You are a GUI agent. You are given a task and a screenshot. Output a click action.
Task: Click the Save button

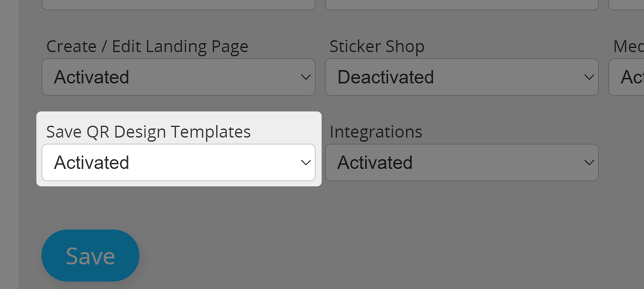(90, 255)
